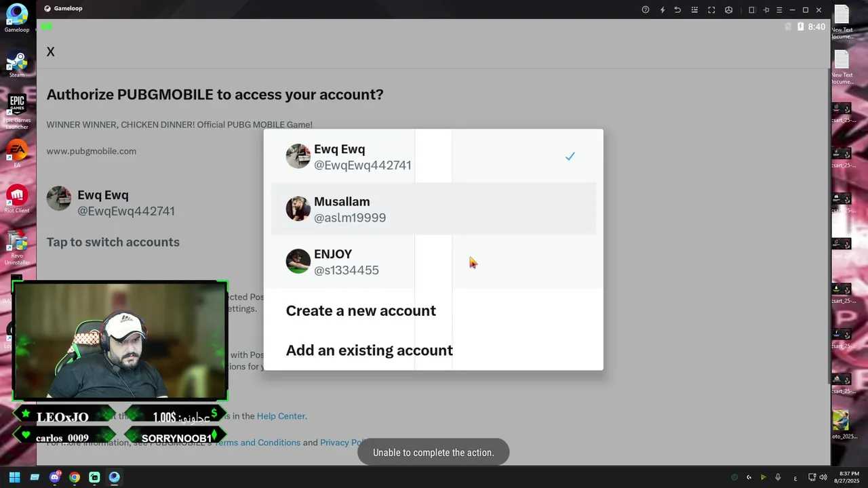The width and height of the screenshot is (868, 488).
Task: Click the blue checkmark beside Ewq Ewq
Action: (570, 157)
